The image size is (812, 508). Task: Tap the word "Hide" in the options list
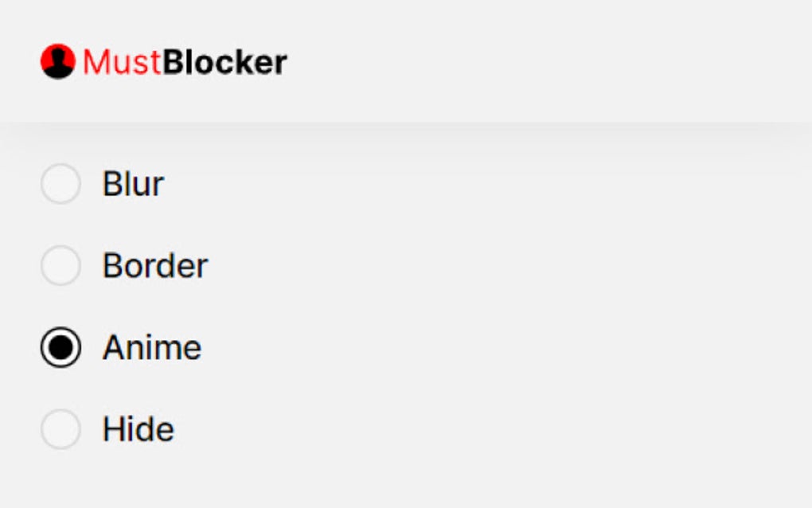(139, 429)
